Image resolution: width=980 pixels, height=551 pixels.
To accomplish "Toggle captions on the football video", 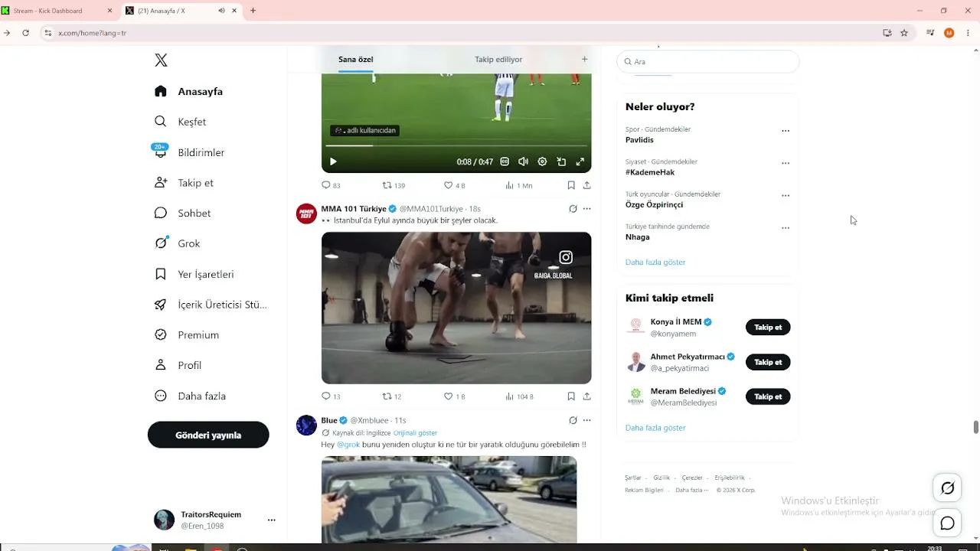I will click(505, 161).
